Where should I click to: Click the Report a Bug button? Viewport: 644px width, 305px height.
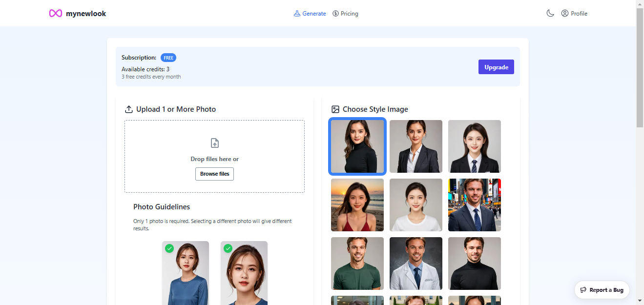click(602, 290)
